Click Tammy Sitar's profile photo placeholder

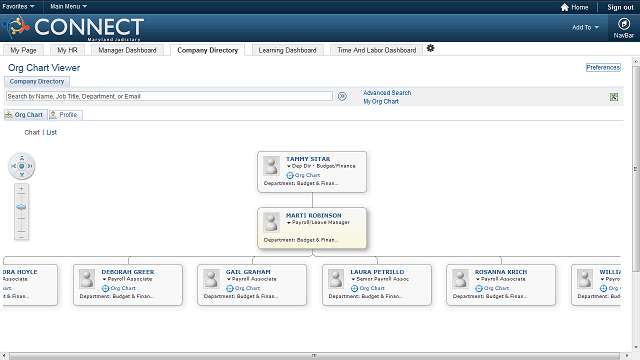(271, 166)
